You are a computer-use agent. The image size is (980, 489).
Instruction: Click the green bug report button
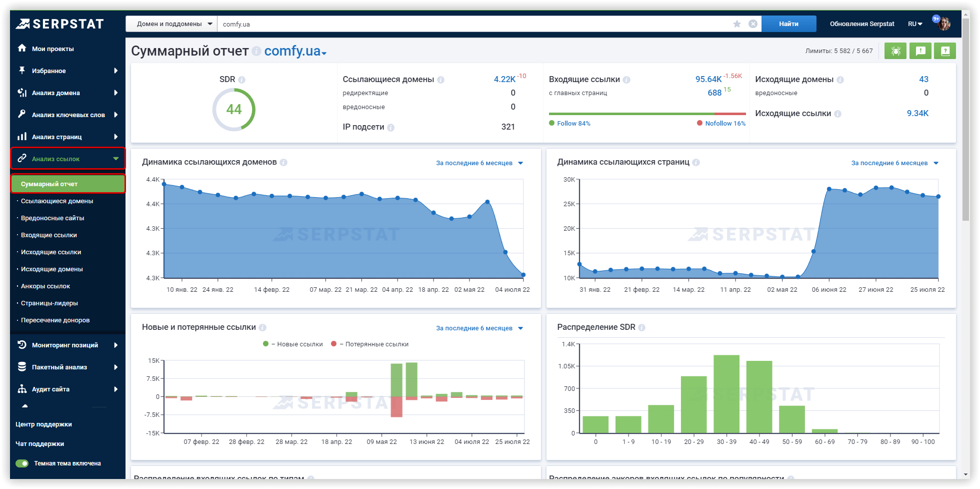pyautogui.click(x=895, y=51)
